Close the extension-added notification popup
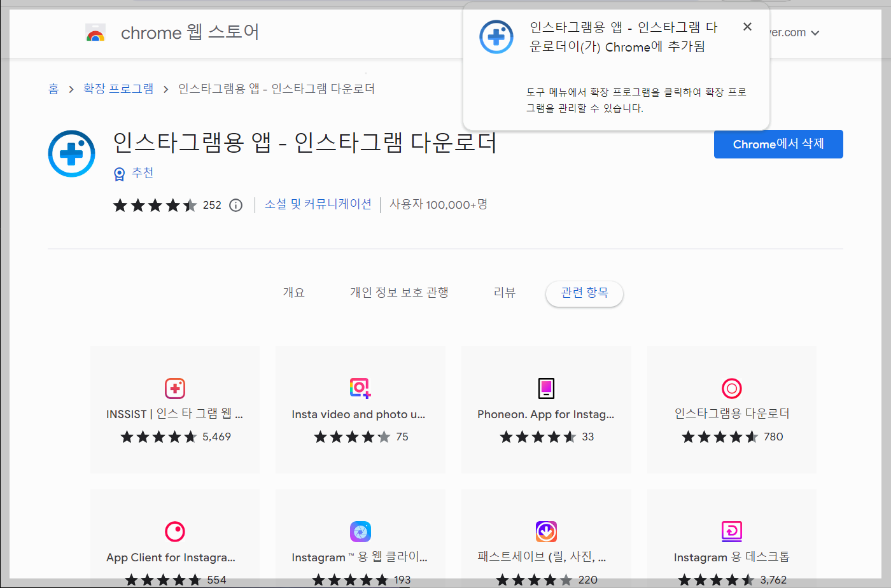The image size is (891, 588). (x=747, y=27)
